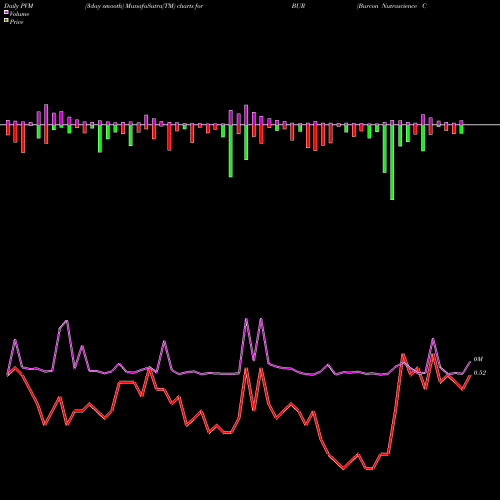The image size is (500, 500).
Task: Click the purple Volume legend swatch
Action: point(6,12)
